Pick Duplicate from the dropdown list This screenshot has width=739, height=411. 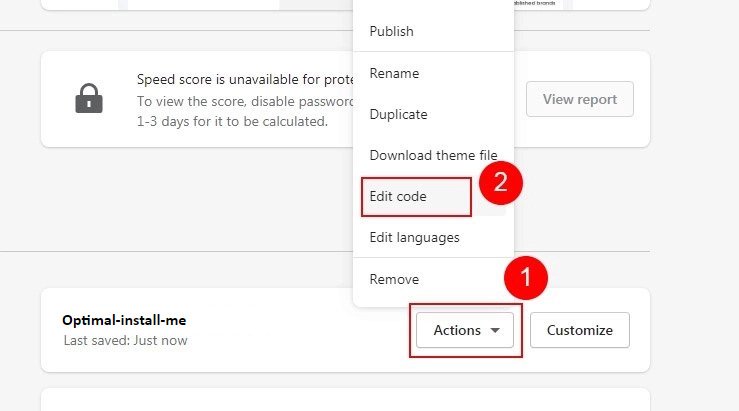398,114
